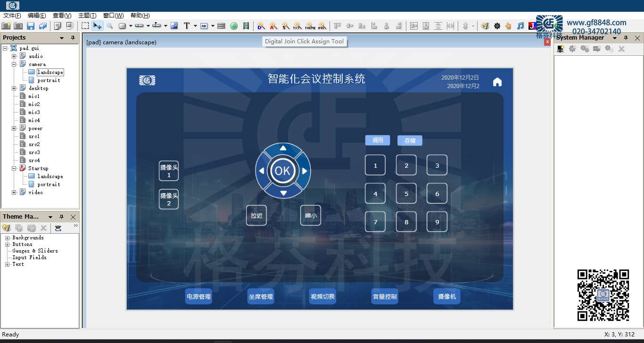644x343 pixels.
Task: Open the theme palette icon in main toolbar
Action: [x=485, y=26]
